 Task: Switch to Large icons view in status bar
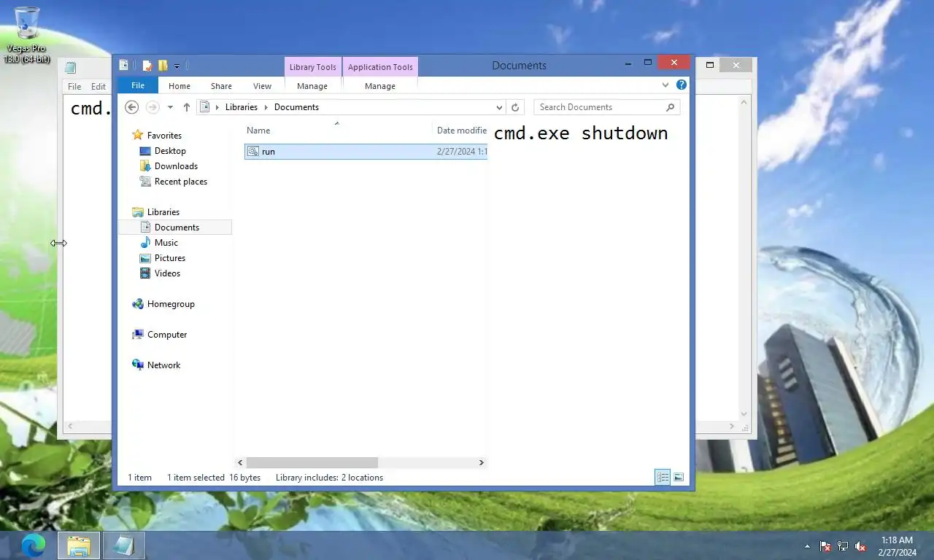[x=679, y=478]
